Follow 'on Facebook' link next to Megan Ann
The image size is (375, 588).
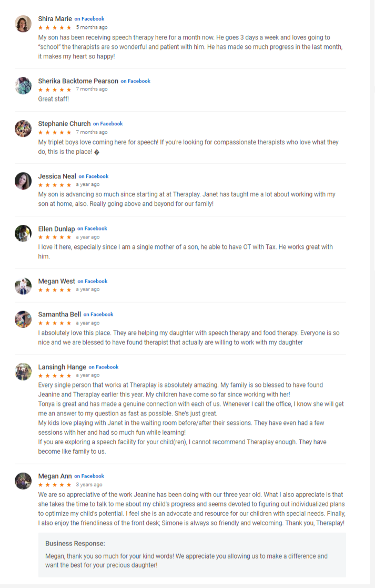(x=89, y=476)
